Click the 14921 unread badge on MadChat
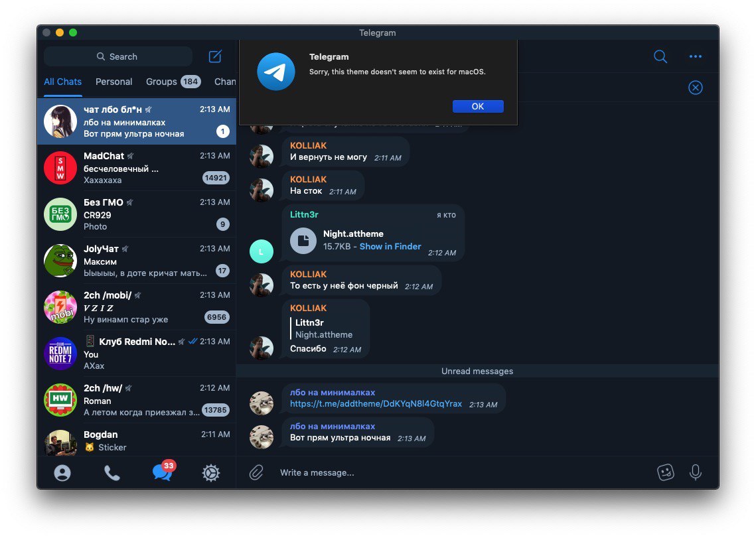 click(x=216, y=178)
